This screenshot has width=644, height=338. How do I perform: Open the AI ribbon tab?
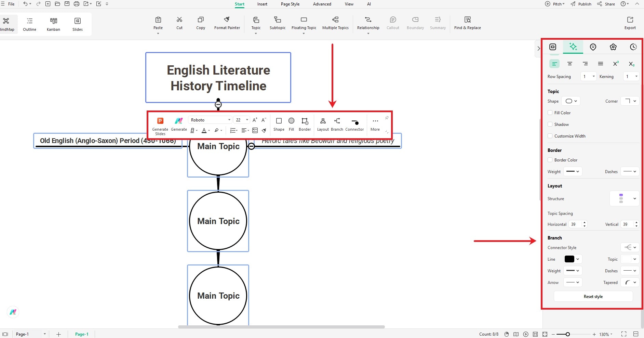tap(369, 4)
